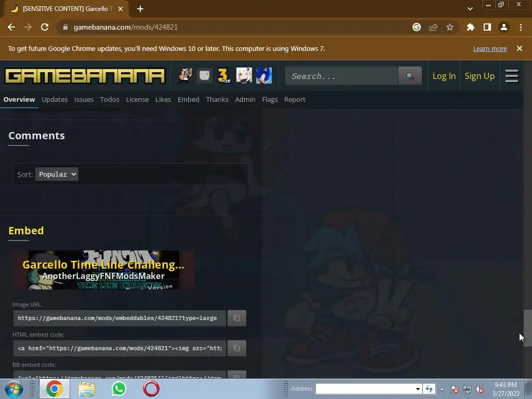Share this page icon
This screenshot has width=532, height=399.
(433, 27)
